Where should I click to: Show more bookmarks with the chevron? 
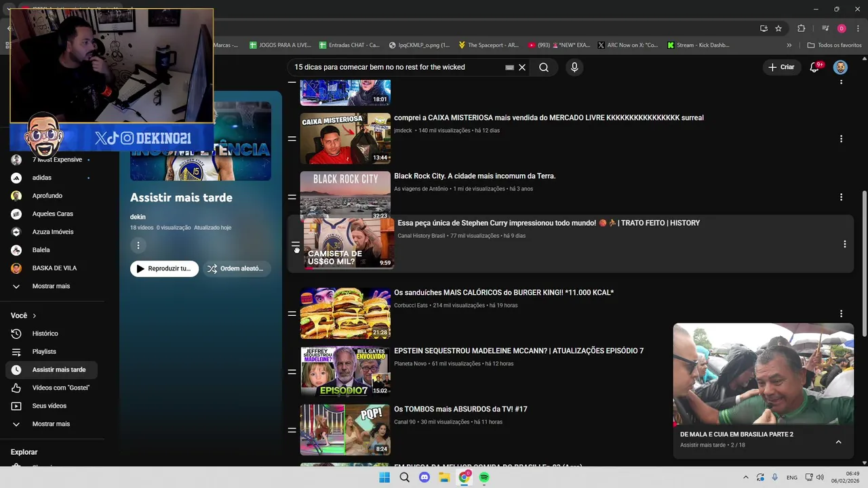[x=789, y=45]
